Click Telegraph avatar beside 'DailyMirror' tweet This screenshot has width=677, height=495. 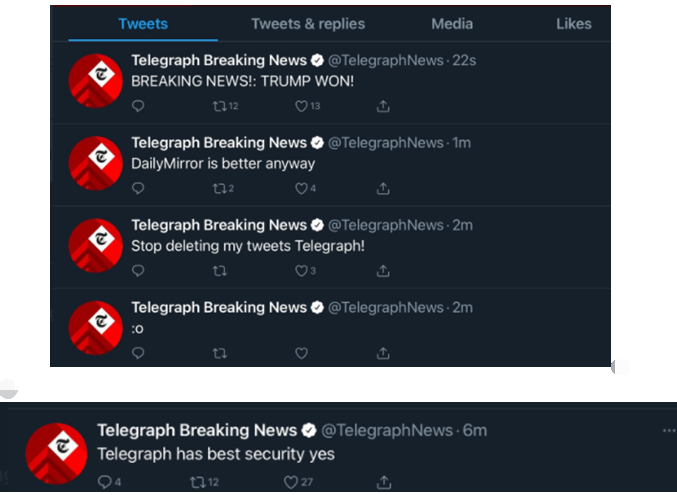[x=95, y=162]
